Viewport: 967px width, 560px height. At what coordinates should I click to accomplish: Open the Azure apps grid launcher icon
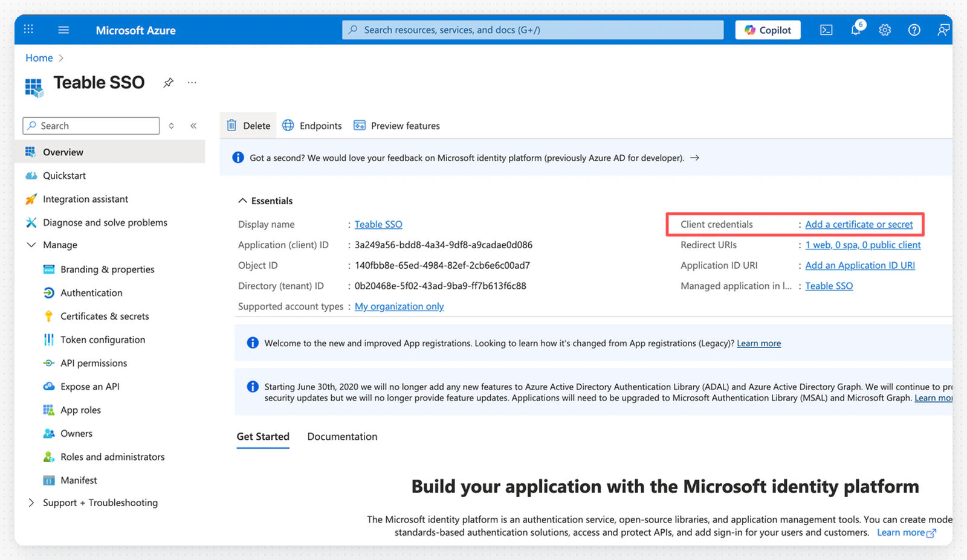tap(28, 30)
